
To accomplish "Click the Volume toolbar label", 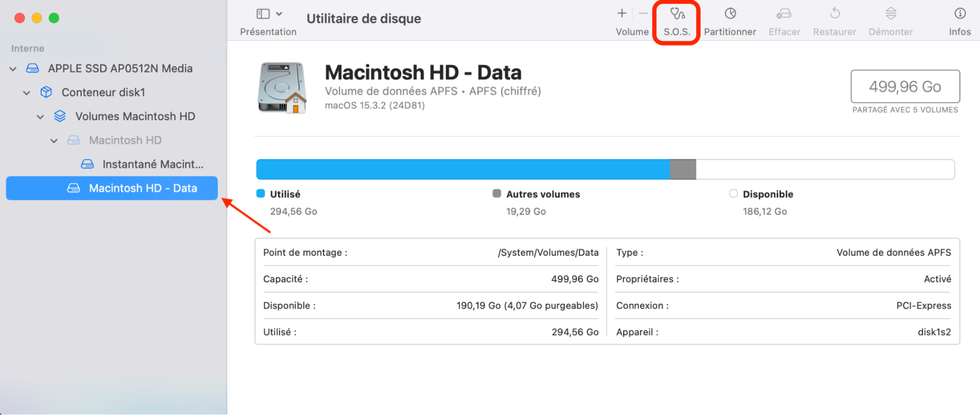I will pos(632,32).
